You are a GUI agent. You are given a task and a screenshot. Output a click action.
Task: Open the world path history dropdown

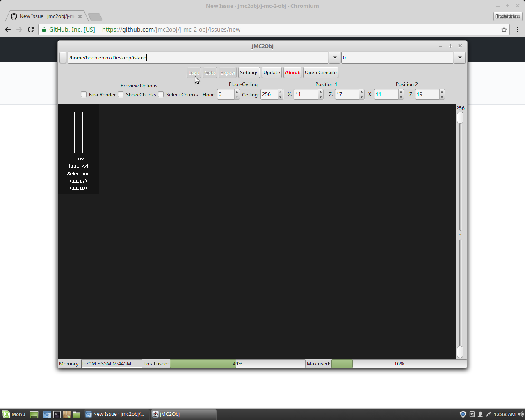click(x=334, y=57)
